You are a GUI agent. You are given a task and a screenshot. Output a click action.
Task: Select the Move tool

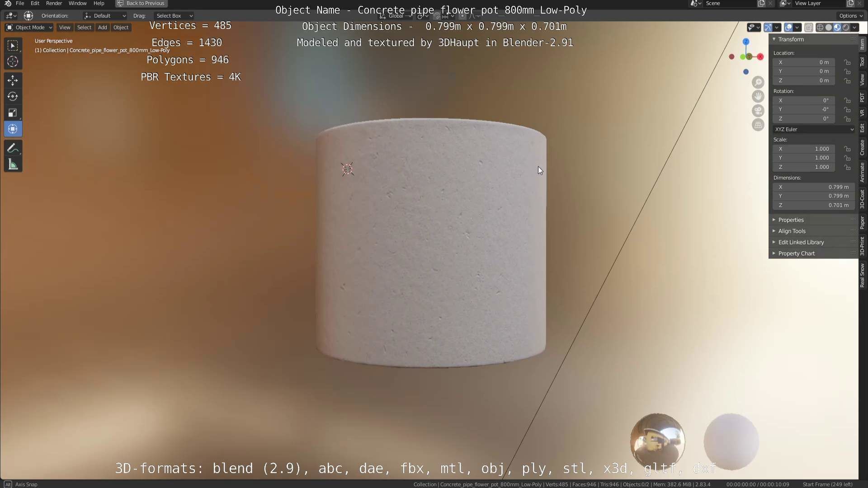[x=13, y=80]
